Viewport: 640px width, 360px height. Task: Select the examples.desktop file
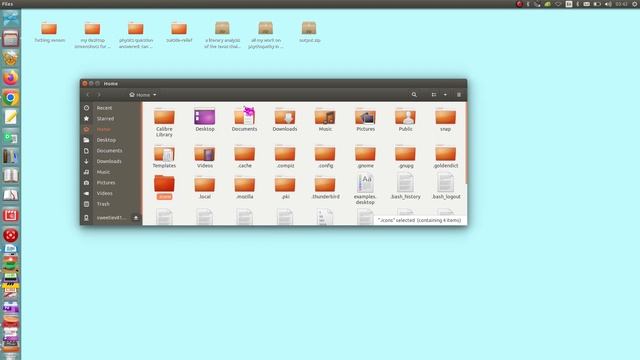[365, 189]
